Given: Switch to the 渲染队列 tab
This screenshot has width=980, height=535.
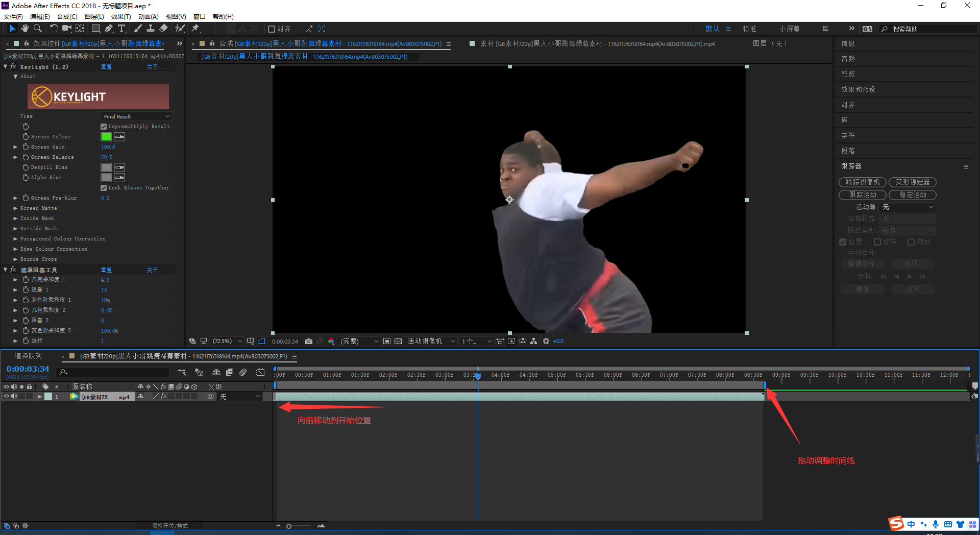Looking at the screenshot, I should point(29,356).
